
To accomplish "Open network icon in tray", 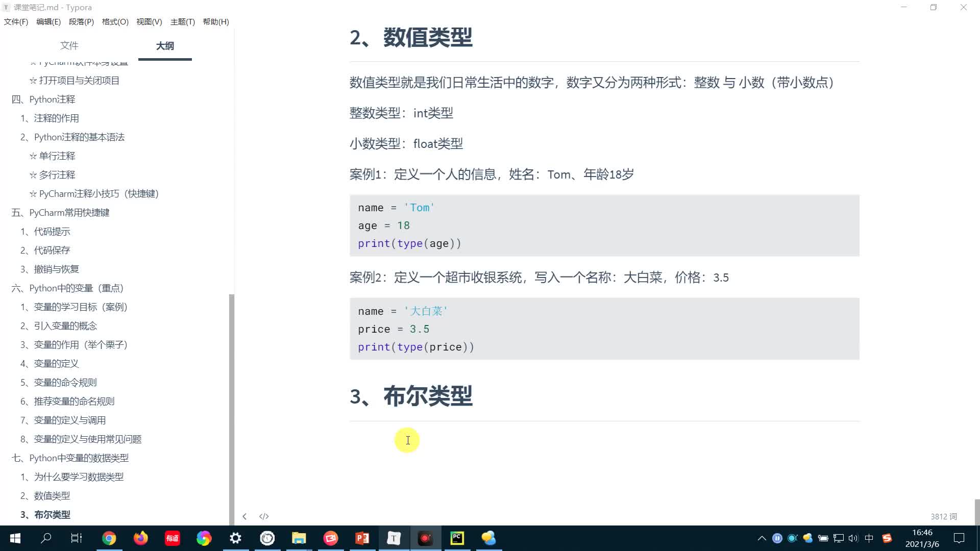I will coord(839,538).
